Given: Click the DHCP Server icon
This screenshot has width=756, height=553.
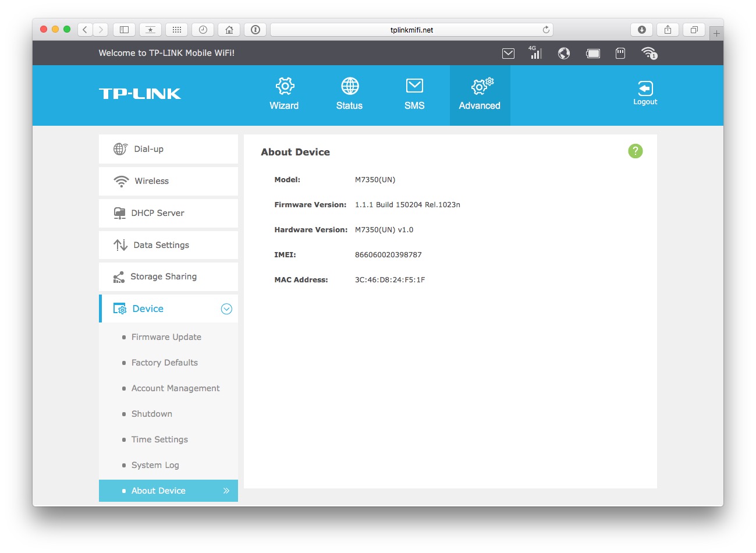Looking at the screenshot, I should (119, 213).
